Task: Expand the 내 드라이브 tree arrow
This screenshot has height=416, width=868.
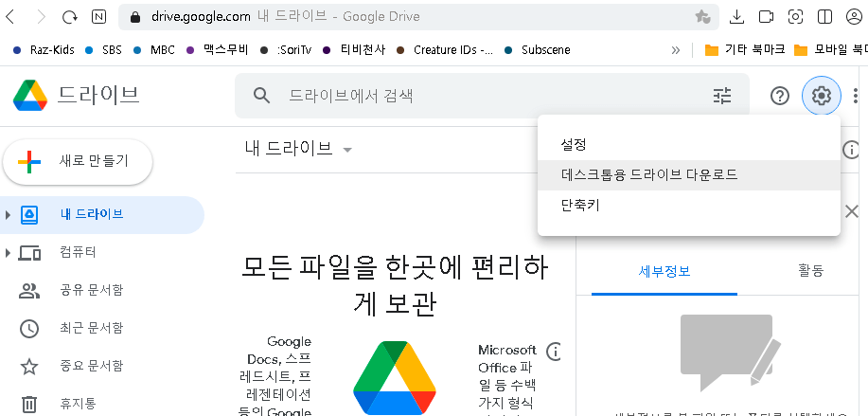Action: [8, 215]
